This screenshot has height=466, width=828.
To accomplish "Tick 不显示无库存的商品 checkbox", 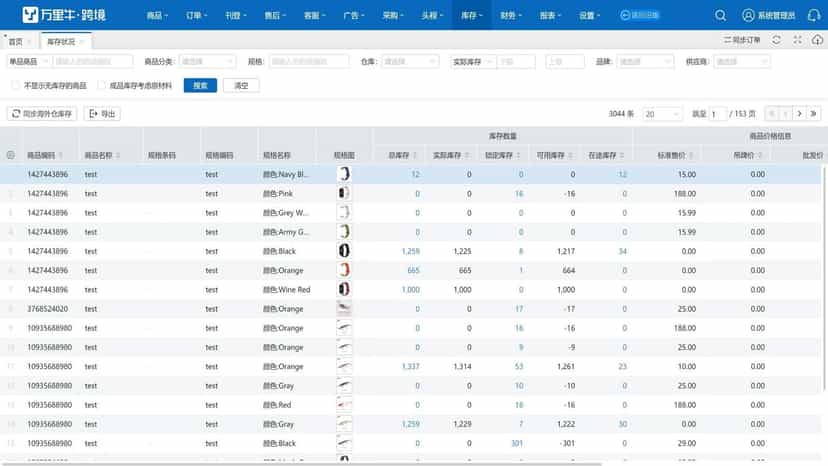I will click(x=15, y=85).
